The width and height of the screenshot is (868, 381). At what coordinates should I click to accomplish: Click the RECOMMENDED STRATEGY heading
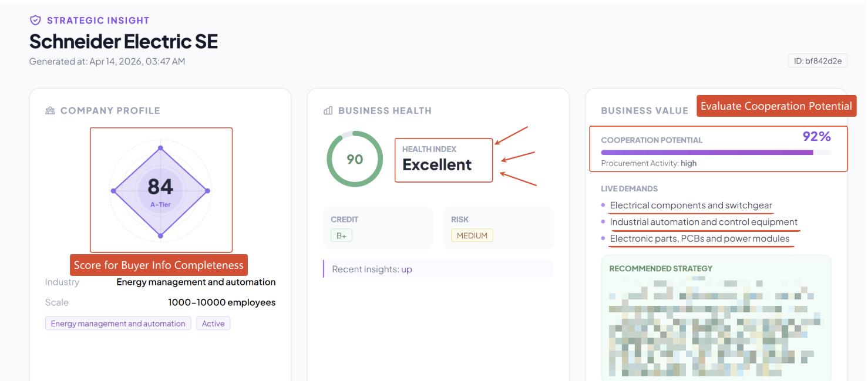click(x=661, y=268)
